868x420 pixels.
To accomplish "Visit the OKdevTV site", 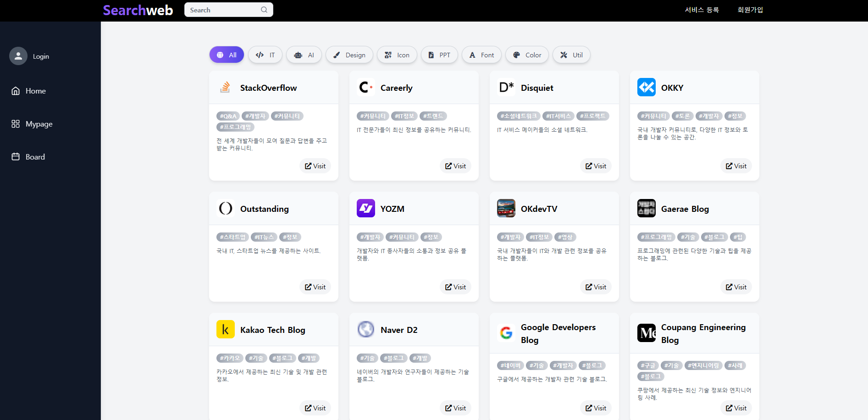I will 596,287.
